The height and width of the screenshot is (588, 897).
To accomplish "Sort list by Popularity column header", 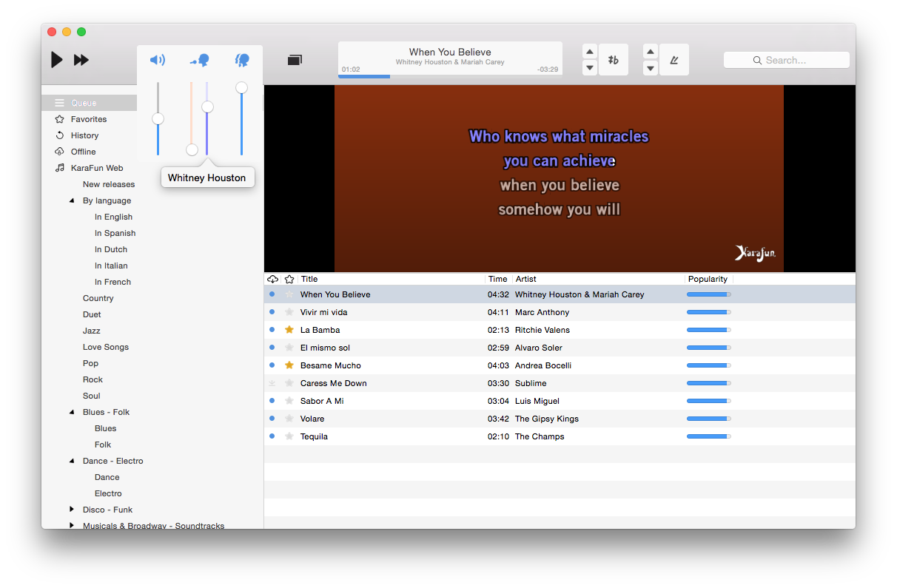I will (709, 279).
